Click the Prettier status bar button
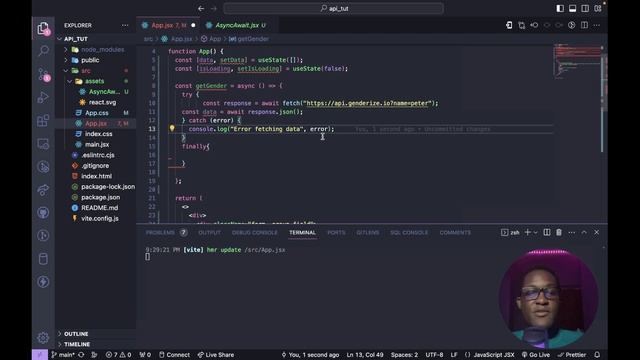This screenshot has width=640, height=360. (571, 355)
